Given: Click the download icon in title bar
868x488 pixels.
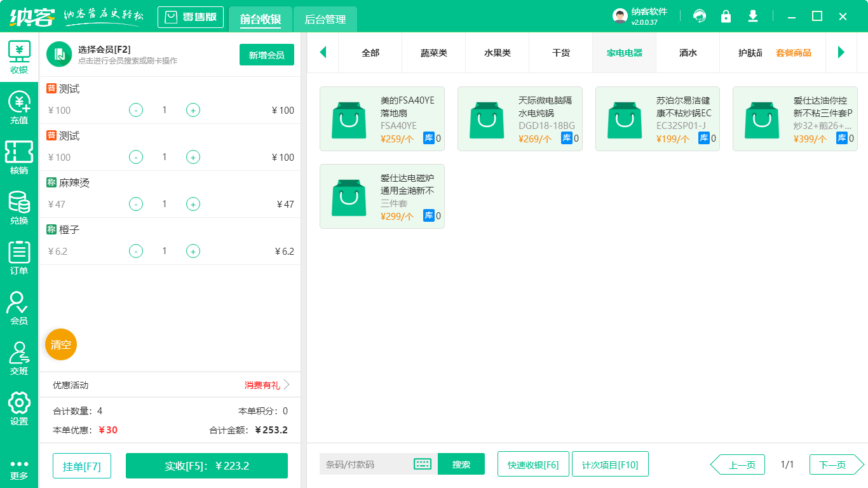Looking at the screenshot, I should click(x=752, y=16).
